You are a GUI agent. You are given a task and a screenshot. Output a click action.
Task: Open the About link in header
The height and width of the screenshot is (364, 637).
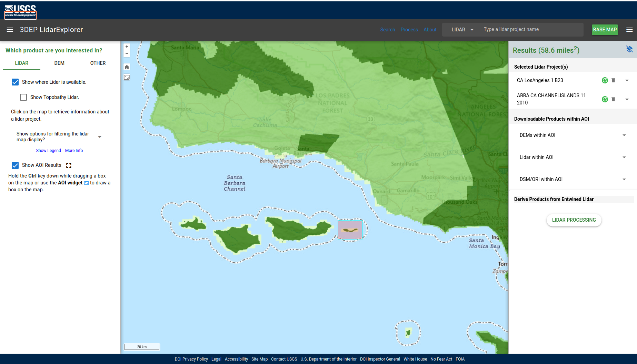pos(430,30)
